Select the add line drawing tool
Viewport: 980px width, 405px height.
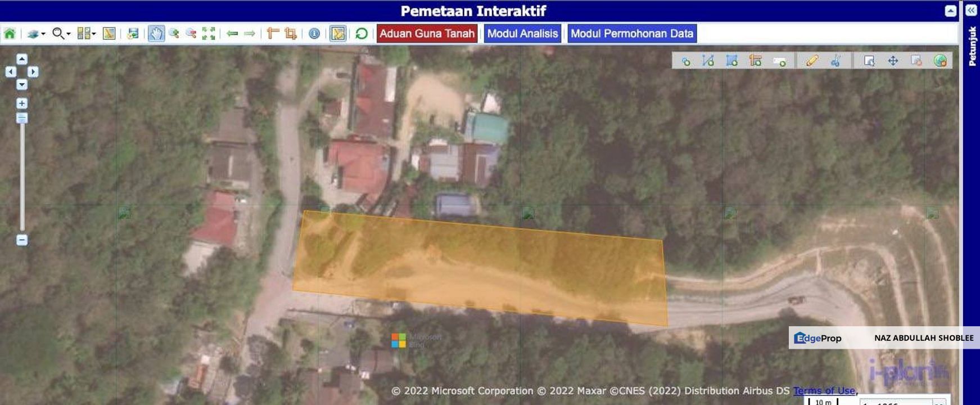pos(708,61)
